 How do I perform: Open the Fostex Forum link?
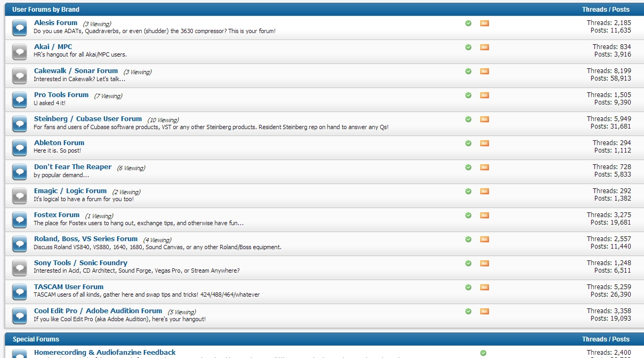click(57, 215)
